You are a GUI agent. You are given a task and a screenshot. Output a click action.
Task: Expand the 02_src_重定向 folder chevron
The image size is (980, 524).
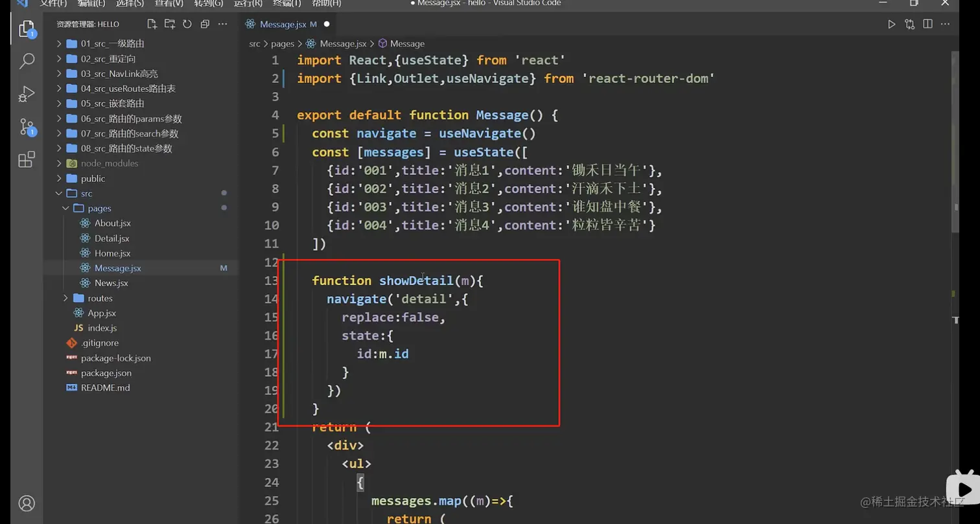[59, 59]
